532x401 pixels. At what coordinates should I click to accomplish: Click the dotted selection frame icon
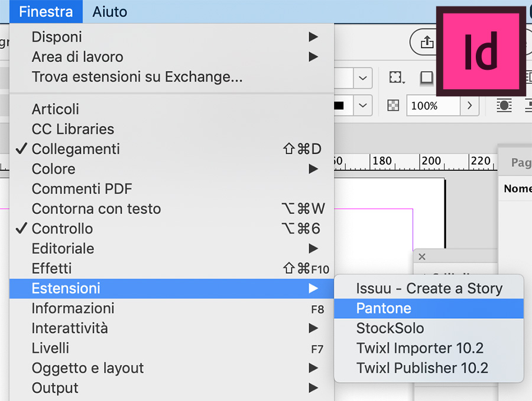coord(397,77)
